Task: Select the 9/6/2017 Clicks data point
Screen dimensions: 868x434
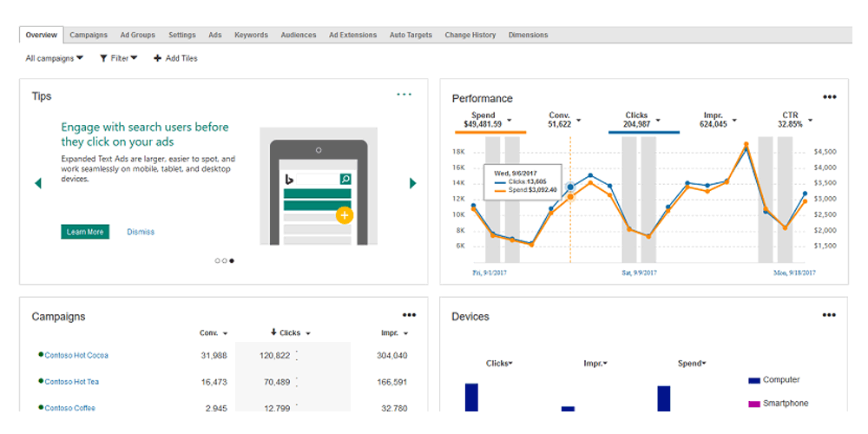Action: pos(570,187)
